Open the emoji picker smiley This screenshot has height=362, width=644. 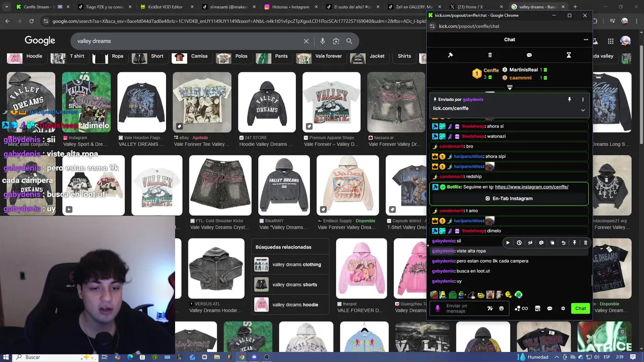pyautogui.click(x=501, y=308)
